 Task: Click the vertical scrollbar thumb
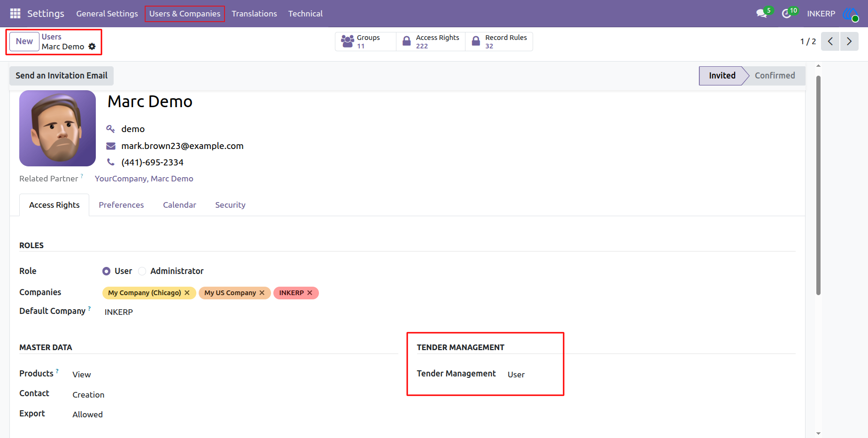(818, 186)
